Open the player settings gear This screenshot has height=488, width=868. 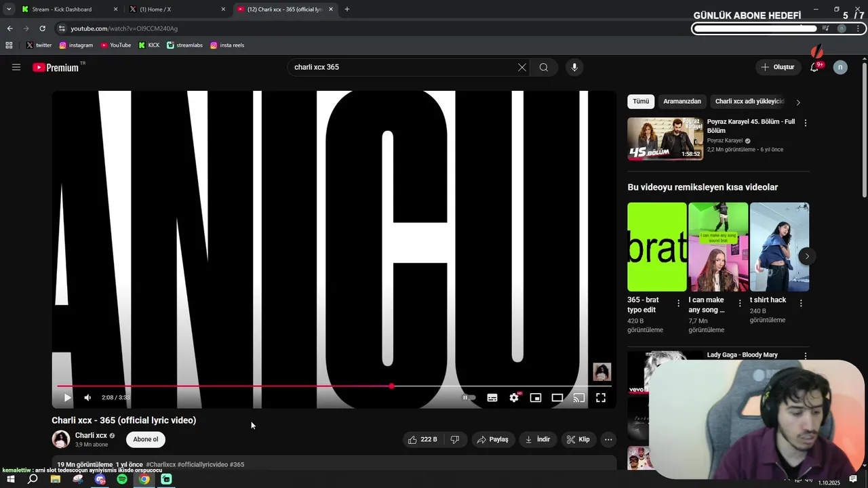pos(514,398)
